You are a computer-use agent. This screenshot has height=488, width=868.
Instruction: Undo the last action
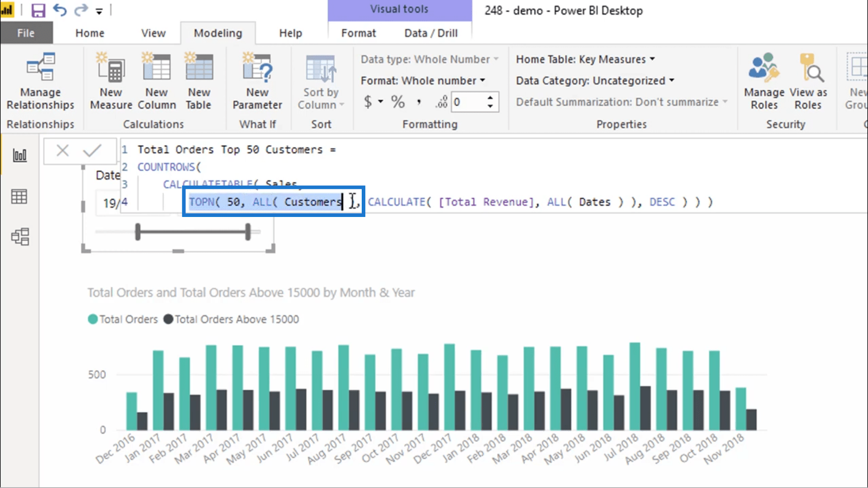click(60, 10)
